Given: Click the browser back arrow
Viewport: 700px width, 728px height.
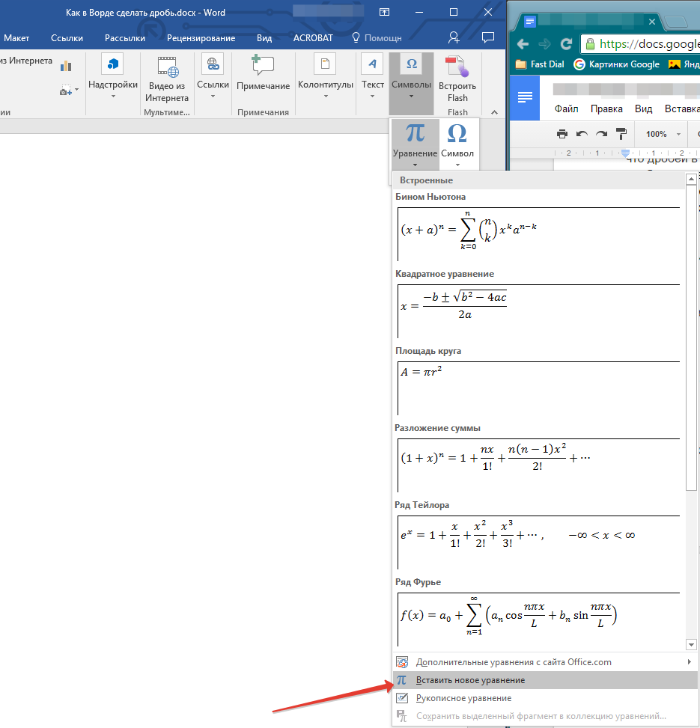Looking at the screenshot, I should click(523, 44).
